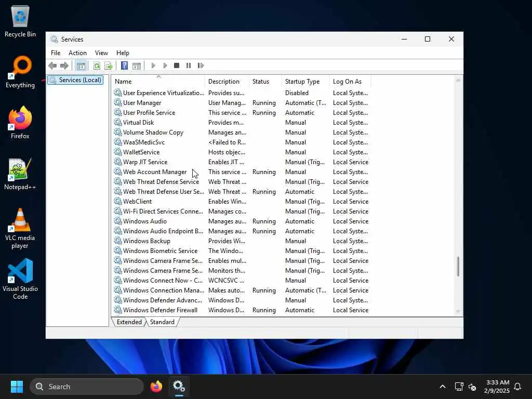Click the muted volume tray icon
The image size is (532, 399).
coord(472,387)
